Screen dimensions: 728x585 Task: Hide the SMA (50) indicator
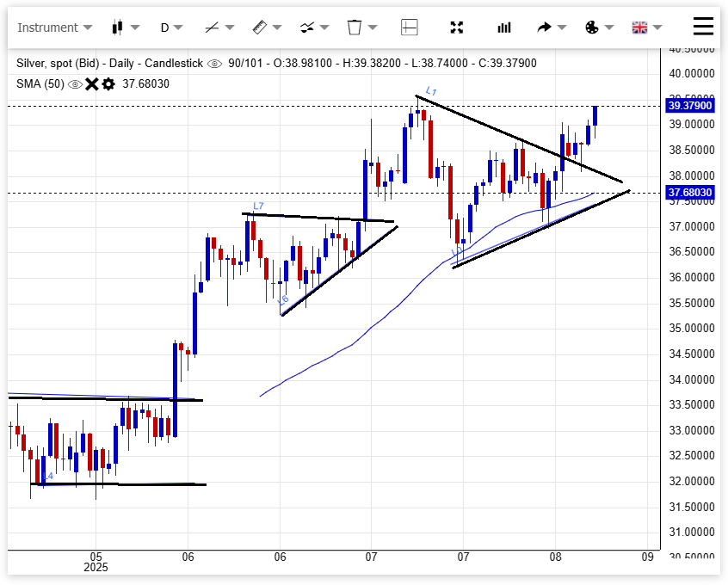tap(76, 84)
